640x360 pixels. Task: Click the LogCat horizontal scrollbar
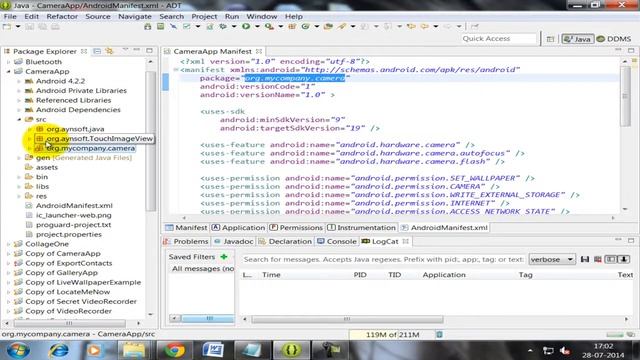(x=347, y=319)
